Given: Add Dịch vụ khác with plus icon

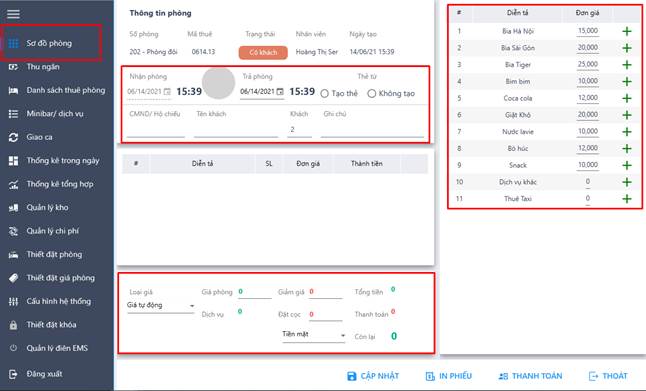Looking at the screenshot, I should pos(627,182).
